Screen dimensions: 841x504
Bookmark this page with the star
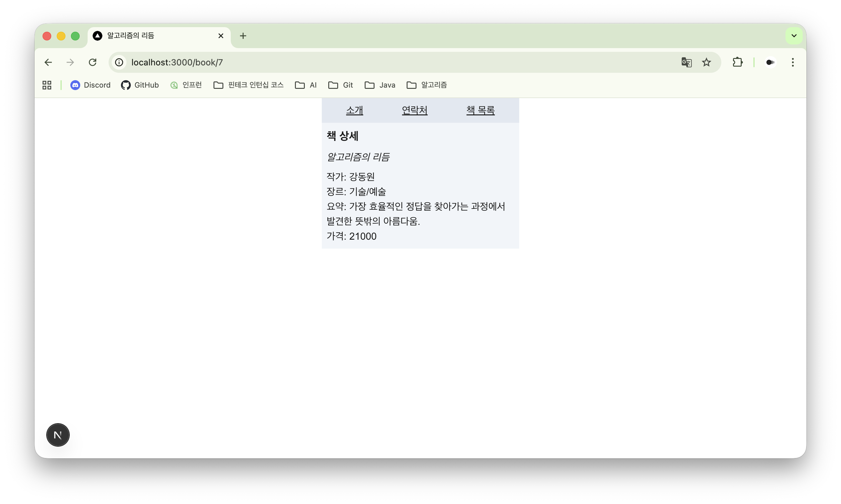click(706, 63)
